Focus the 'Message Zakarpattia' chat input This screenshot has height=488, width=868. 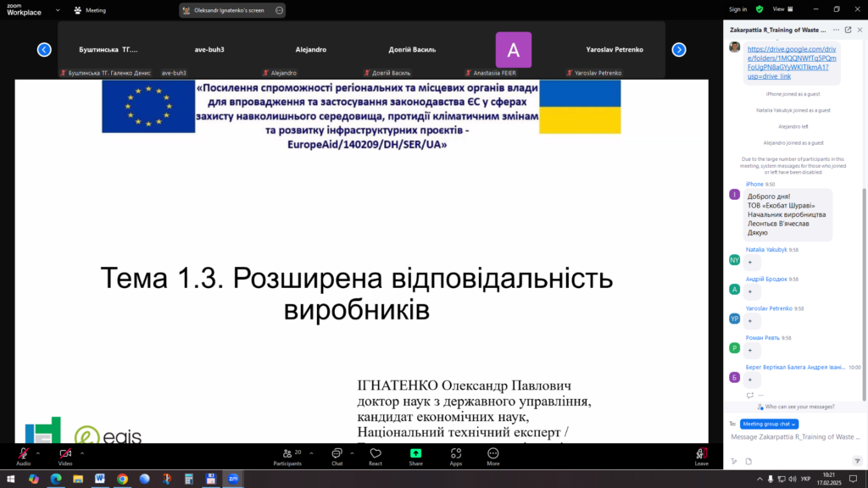coord(795,437)
